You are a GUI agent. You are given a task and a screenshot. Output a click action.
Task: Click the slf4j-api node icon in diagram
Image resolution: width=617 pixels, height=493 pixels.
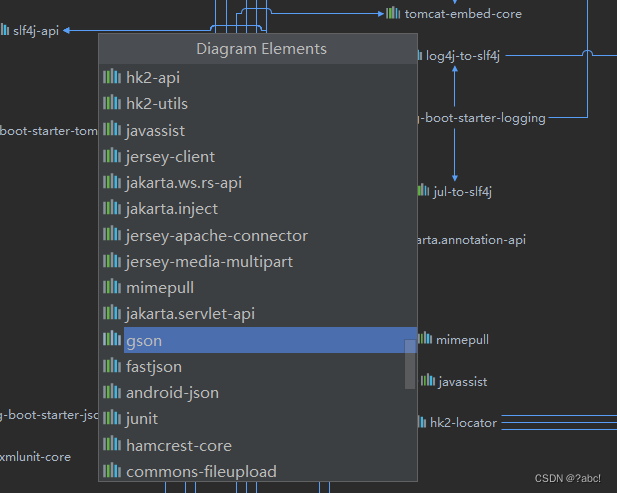coord(5,30)
